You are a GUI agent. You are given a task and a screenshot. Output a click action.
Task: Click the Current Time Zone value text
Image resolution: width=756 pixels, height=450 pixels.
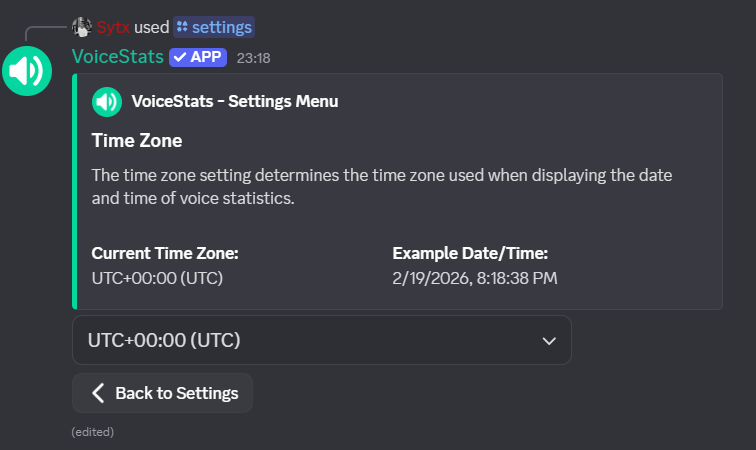coord(157,277)
